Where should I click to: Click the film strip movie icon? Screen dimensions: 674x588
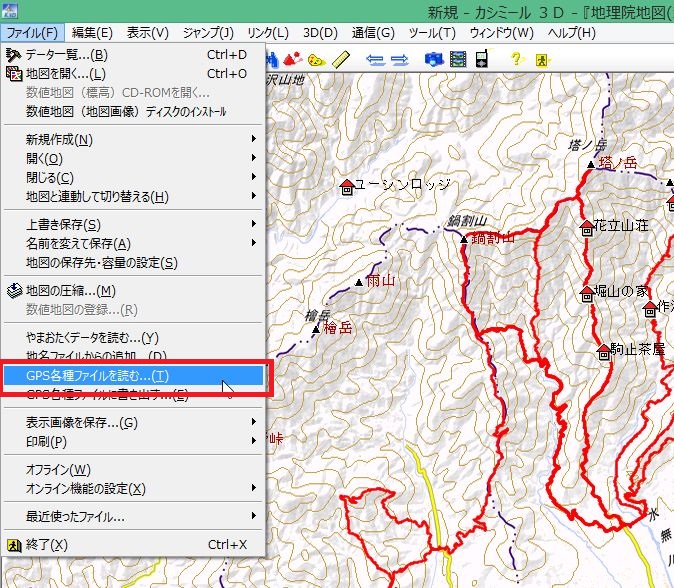point(458,59)
